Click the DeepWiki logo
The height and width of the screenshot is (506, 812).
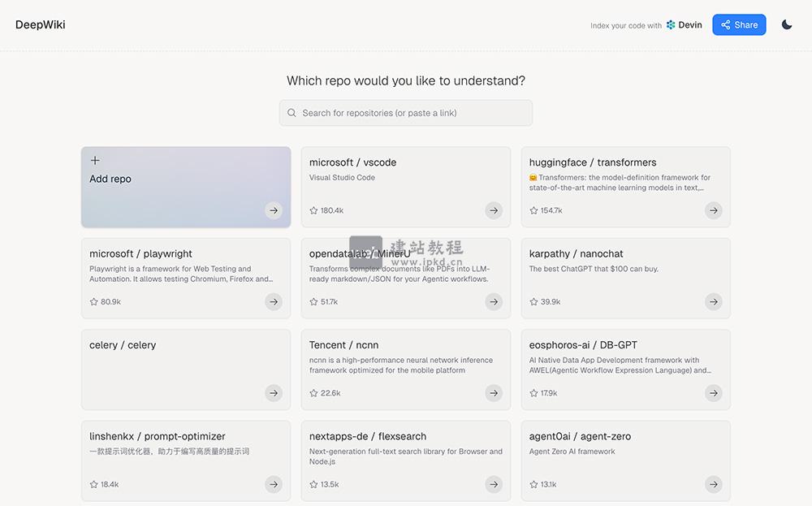click(x=40, y=24)
